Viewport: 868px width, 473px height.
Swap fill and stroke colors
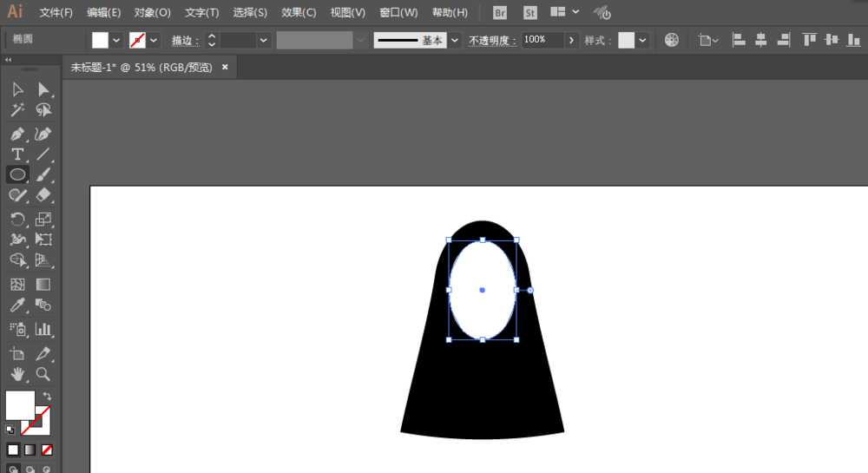47,396
